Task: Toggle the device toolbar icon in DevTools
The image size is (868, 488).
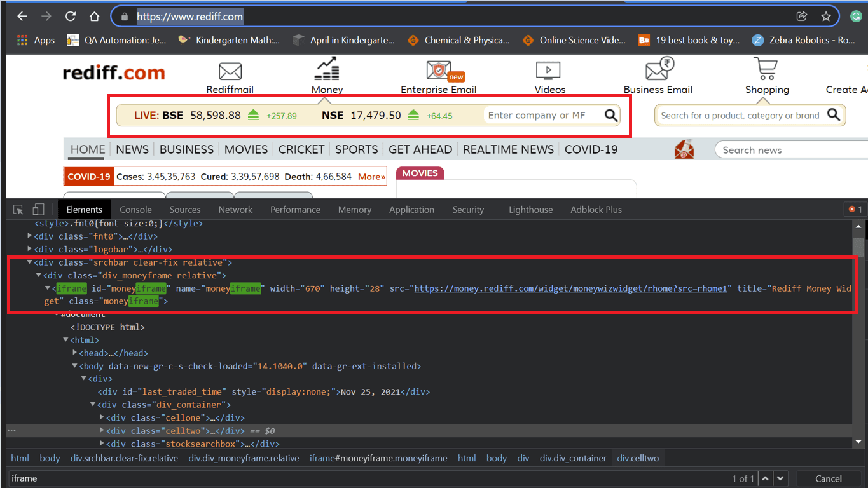Action: click(x=39, y=210)
